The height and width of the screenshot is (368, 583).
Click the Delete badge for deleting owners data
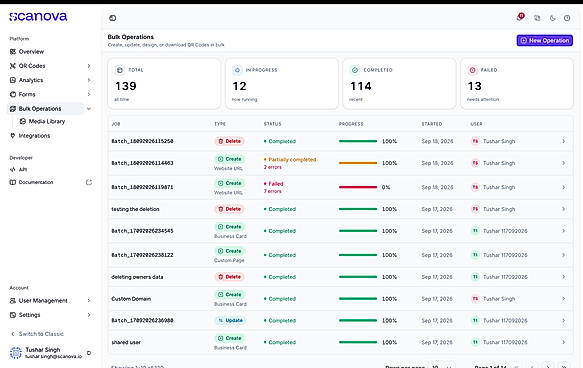(x=229, y=277)
